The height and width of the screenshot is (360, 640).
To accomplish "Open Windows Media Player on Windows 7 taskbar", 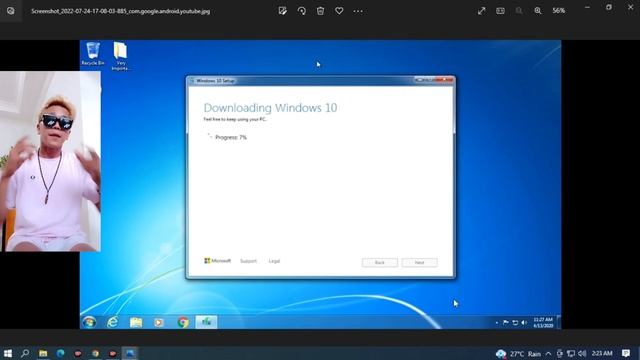I will pyautogui.click(x=159, y=322).
